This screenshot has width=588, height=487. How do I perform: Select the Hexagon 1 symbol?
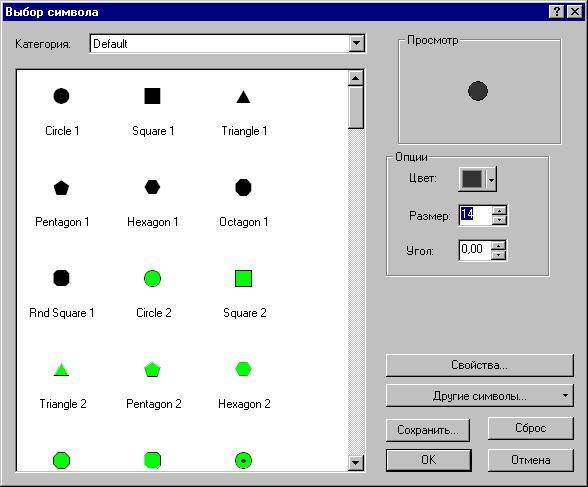pyautogui.click(x=152, y=187)
